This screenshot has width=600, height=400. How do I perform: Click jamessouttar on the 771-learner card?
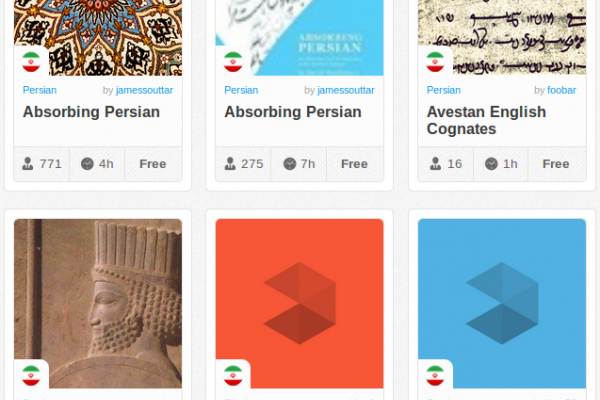[144, 90]
